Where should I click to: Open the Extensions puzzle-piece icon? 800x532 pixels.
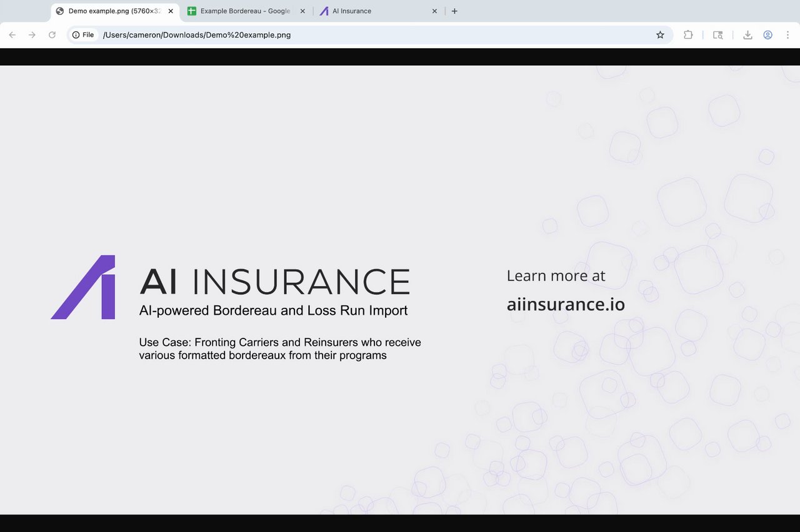(x=688, y=35)
